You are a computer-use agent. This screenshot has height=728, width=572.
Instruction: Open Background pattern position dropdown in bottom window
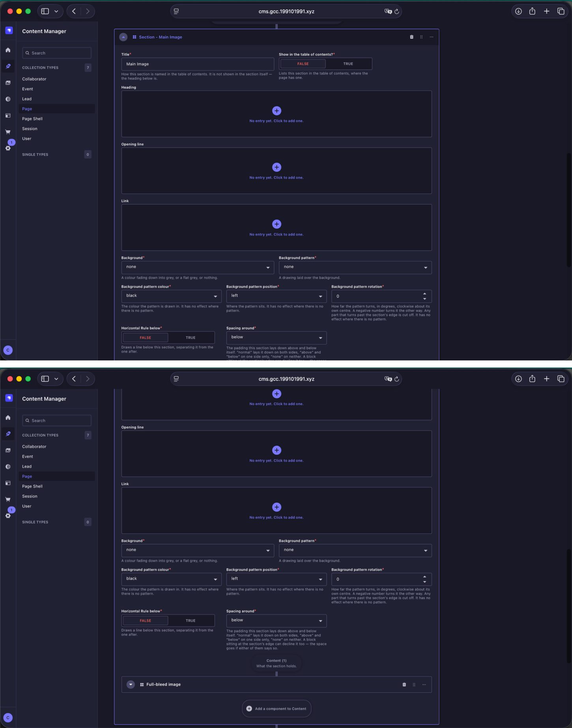click(276, 579)
